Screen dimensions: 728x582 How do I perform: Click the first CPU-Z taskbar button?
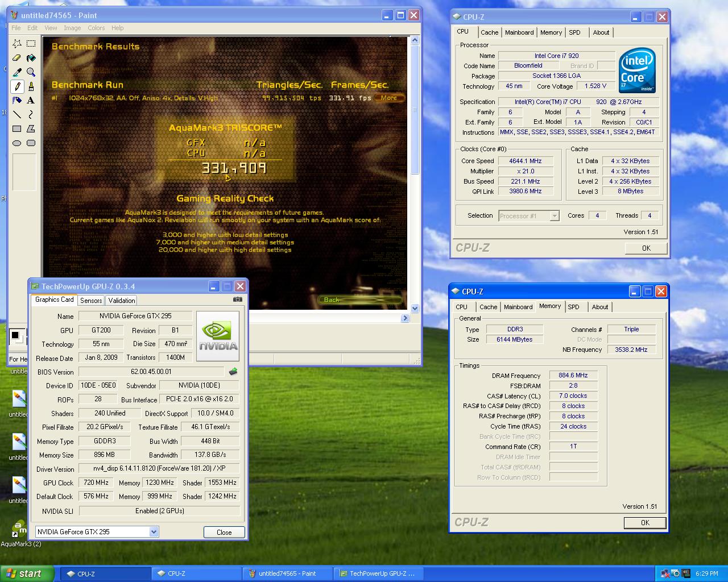click(106, 573)
